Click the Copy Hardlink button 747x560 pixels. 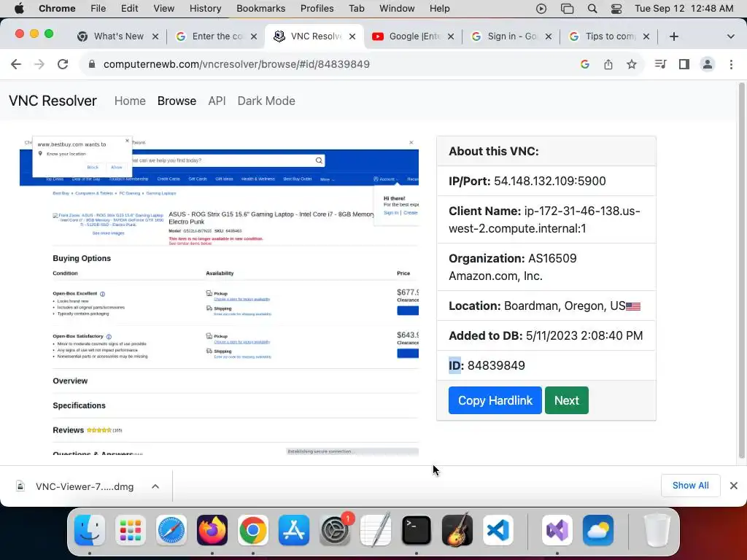pos(495,400)
